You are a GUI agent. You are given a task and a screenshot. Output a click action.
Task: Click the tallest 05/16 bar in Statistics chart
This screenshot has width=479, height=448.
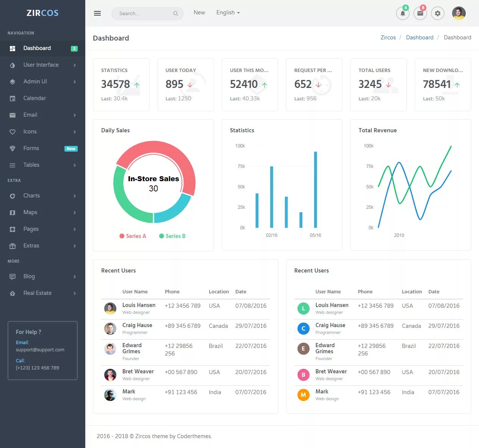point(315,190)
